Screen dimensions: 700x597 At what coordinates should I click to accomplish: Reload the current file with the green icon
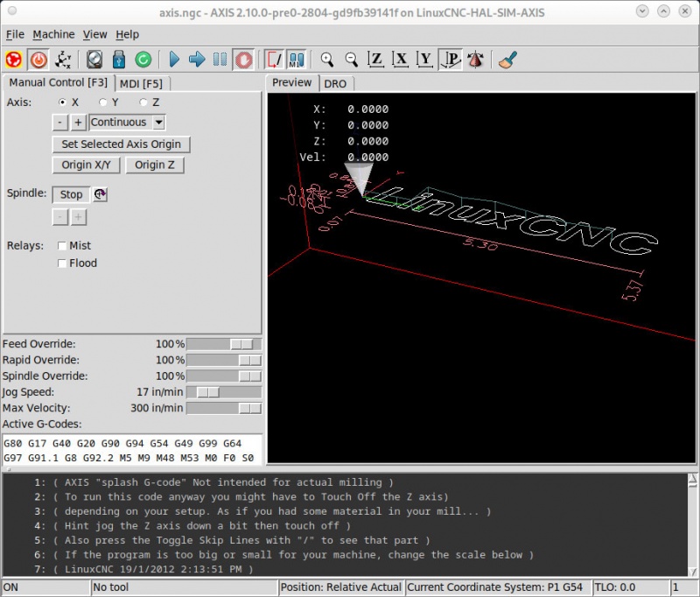pyautogui.click(x=143, y=60)
